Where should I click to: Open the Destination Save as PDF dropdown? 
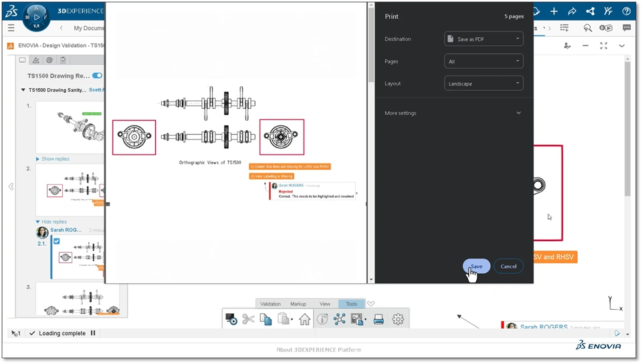click(484, 39)
